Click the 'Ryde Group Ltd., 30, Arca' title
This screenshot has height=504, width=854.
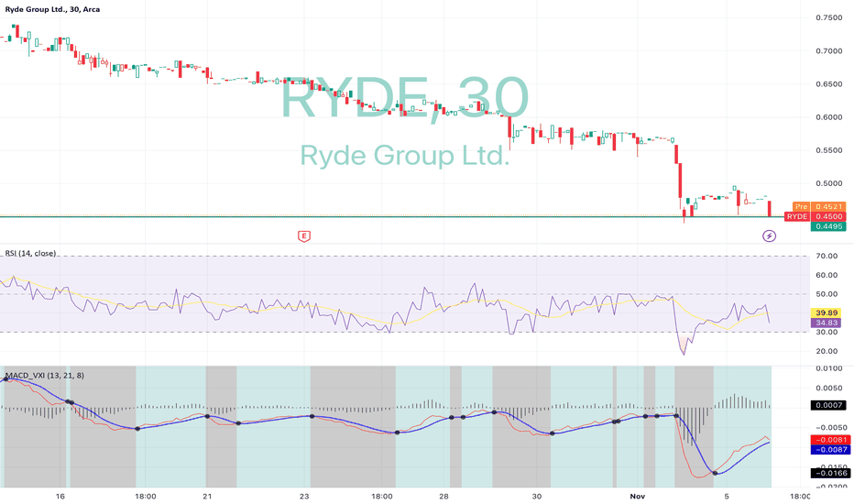pos(52,9)
